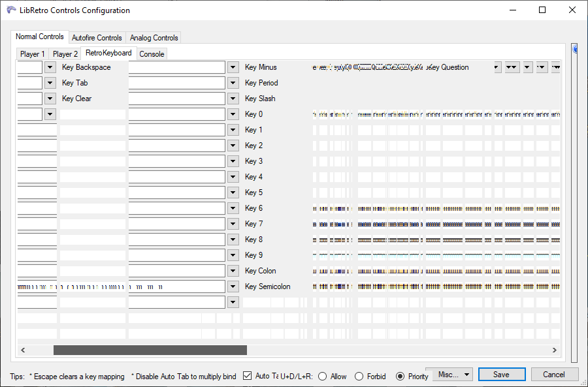Screen dimensions: 588x387
Task: Open the first dropdown beside Key Question
Action: click(x=497, y=67)
